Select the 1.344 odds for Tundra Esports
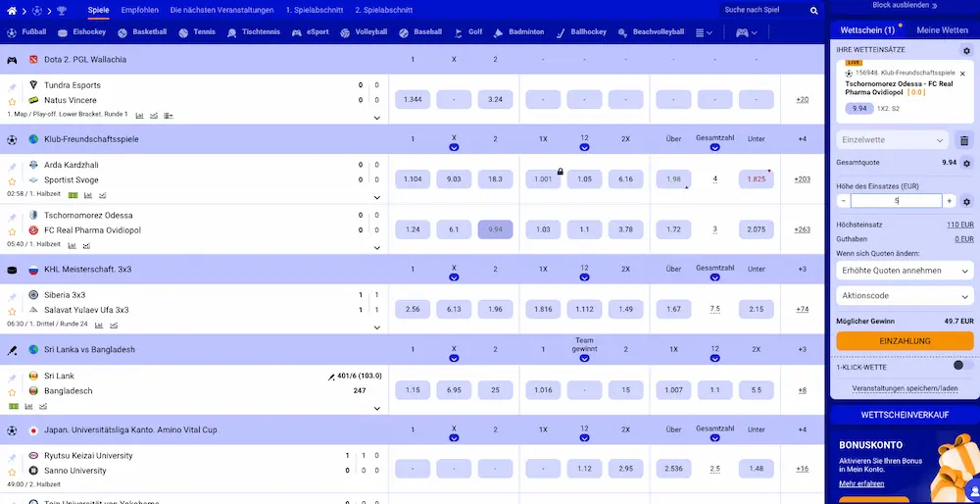 click(x=413, y=99)
